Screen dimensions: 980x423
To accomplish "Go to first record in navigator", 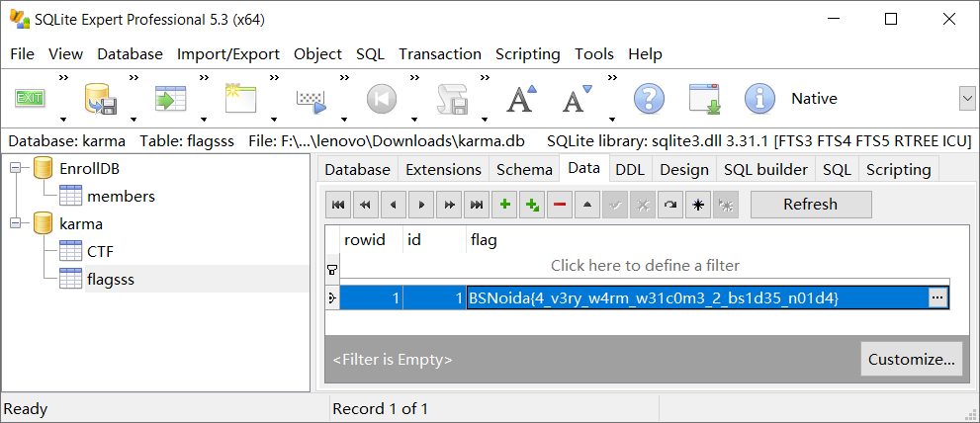I will pos(338,205).
